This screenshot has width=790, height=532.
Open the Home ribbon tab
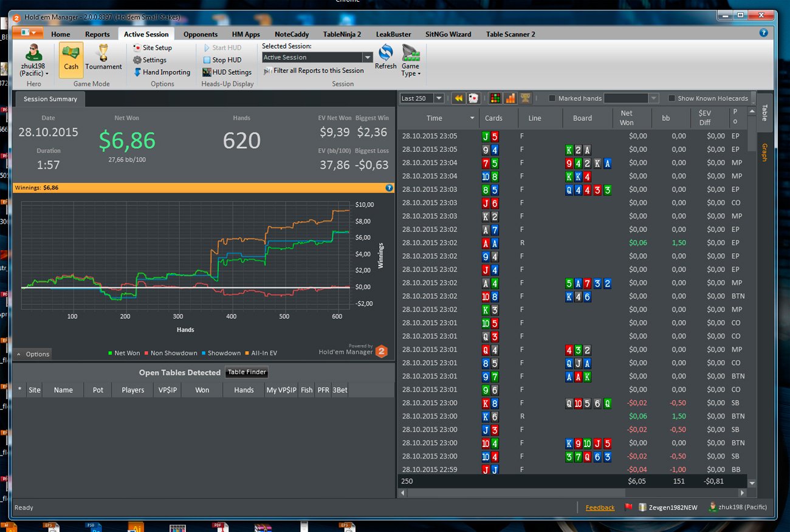(61, 34)
